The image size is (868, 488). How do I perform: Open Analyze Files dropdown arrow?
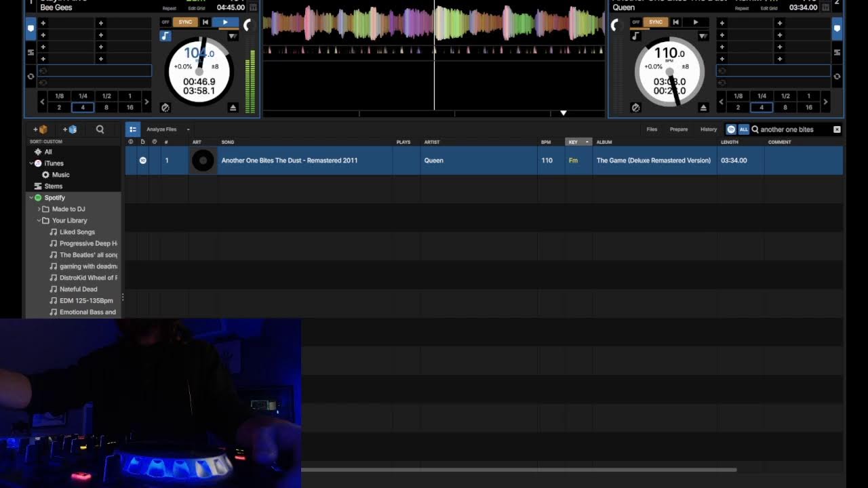pos(189,129)
